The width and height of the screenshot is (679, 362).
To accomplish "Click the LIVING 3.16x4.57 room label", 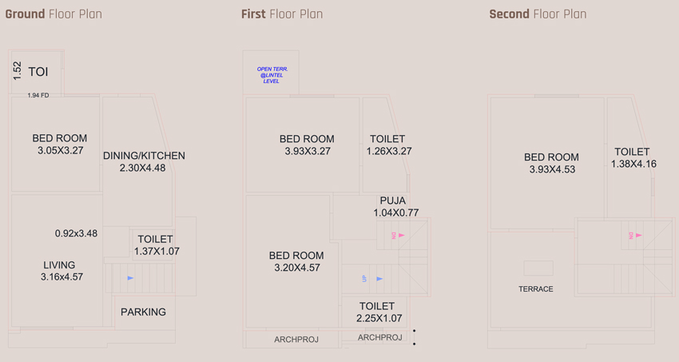I will tap(61, 271).
